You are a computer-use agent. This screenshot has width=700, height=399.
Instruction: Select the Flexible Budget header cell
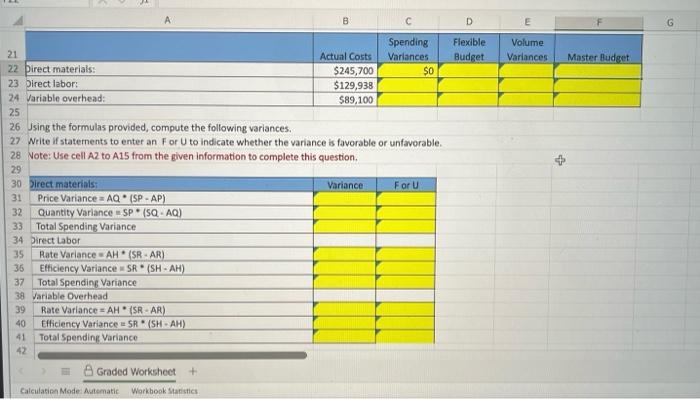pos(469,49)
